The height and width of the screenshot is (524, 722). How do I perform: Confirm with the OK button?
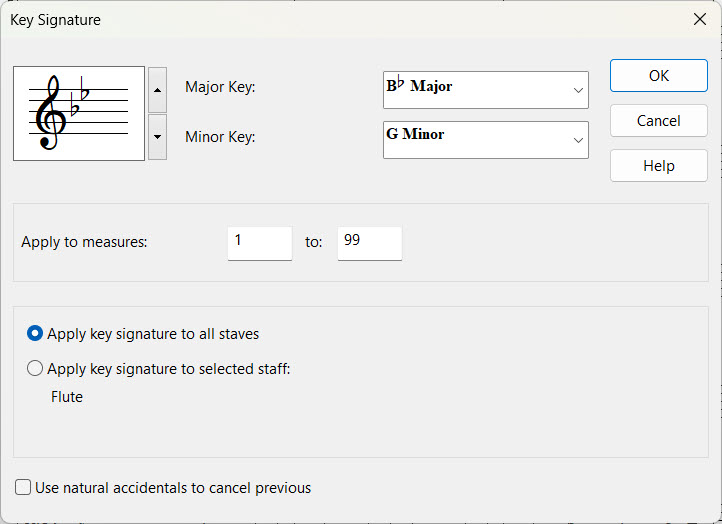pos(658,76)
